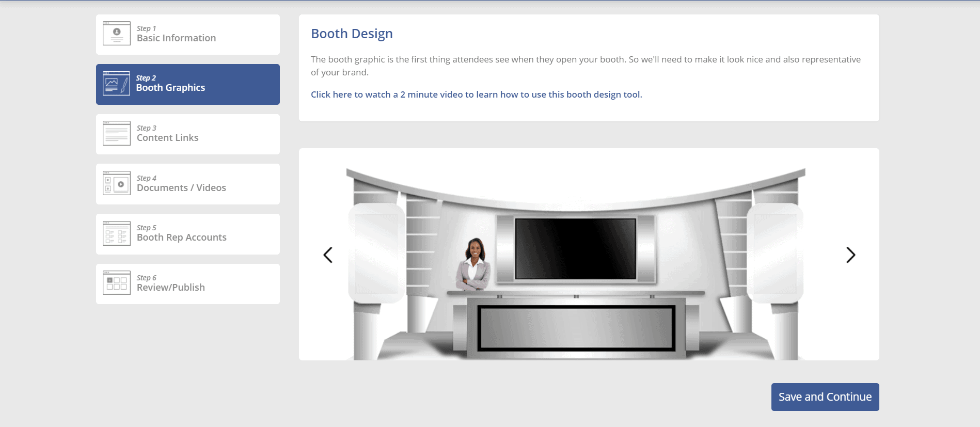
Task: Click the left booth banner panel
Action: coord(376,253)
